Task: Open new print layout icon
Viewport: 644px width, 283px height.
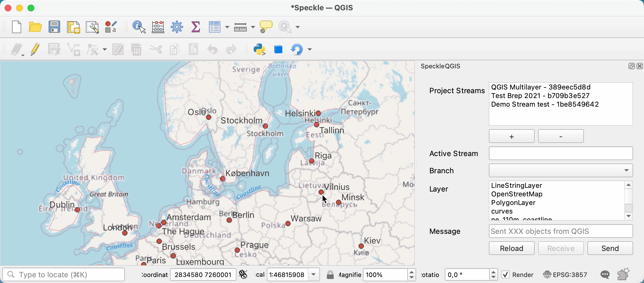Action: pos(73,27)
